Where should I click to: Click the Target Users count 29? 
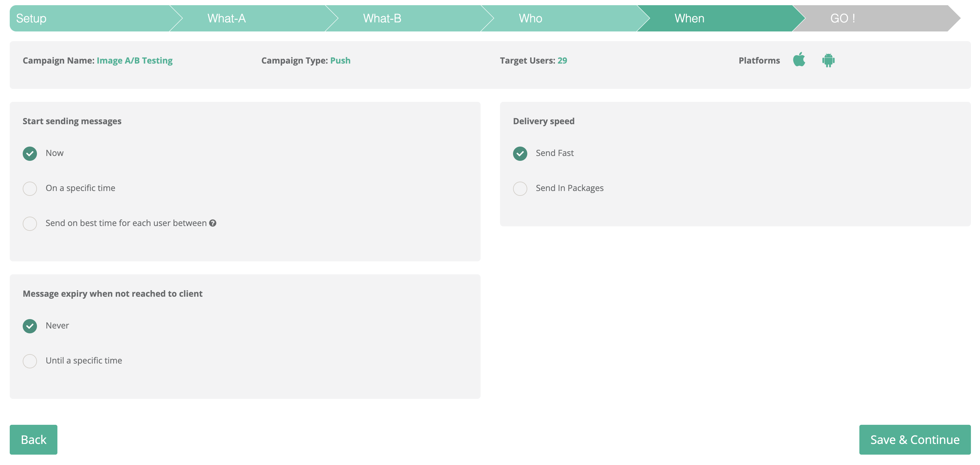[562, 61]
